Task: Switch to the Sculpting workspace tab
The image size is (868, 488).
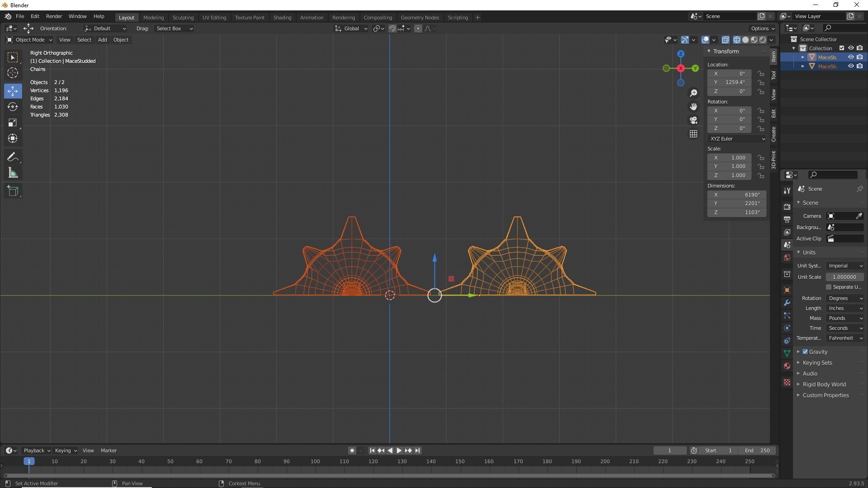Action: (x=183, y=18)
